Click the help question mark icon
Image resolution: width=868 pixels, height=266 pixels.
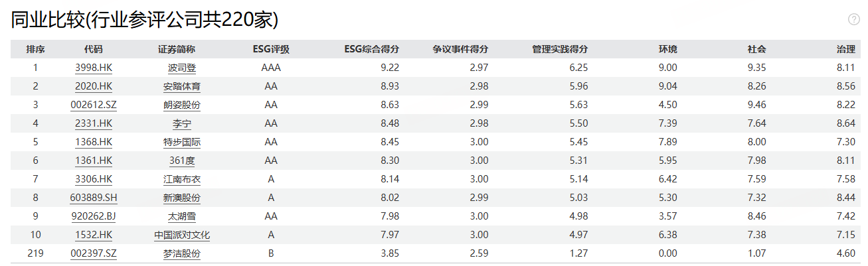point(854,19)
